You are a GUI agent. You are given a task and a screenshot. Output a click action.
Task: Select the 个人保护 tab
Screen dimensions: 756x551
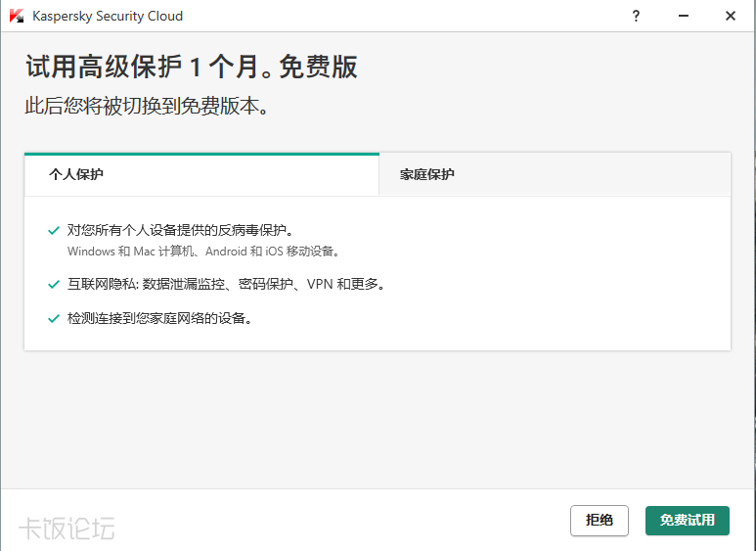(x=201, y=174)
